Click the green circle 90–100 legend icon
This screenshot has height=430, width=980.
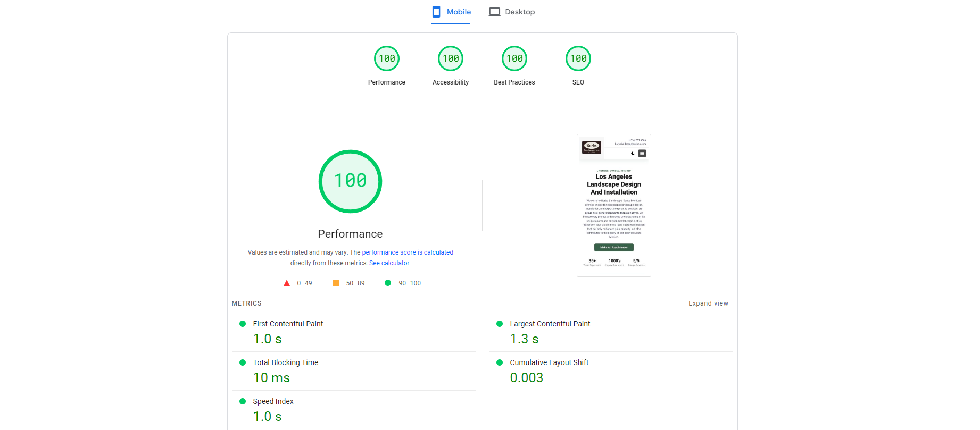tap(388, 283)
